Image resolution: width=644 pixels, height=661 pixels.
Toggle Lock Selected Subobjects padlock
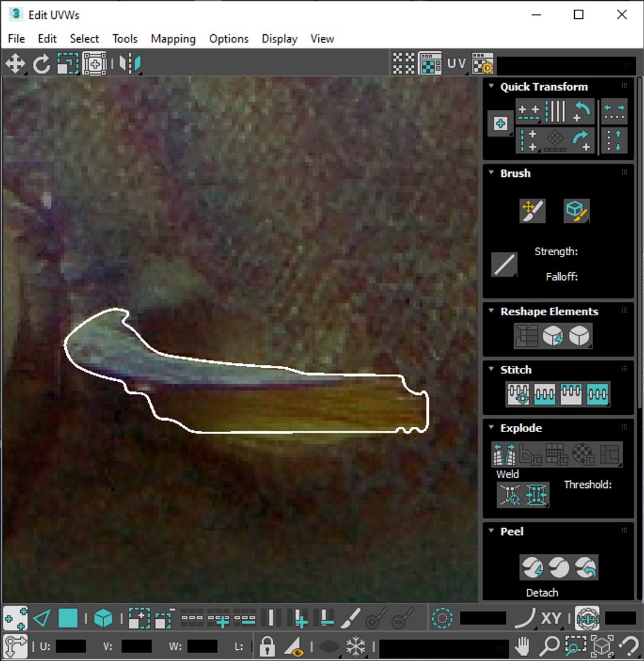267,646
